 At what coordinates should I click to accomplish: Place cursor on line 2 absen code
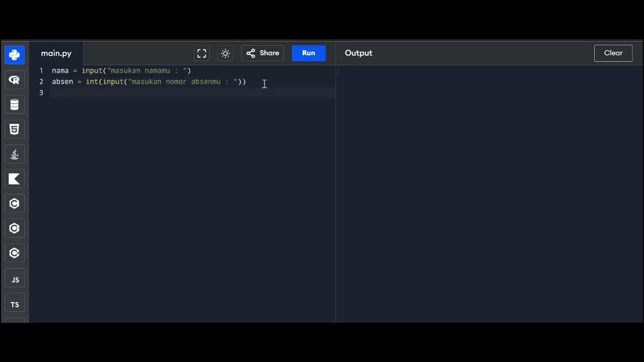point(149,81)
